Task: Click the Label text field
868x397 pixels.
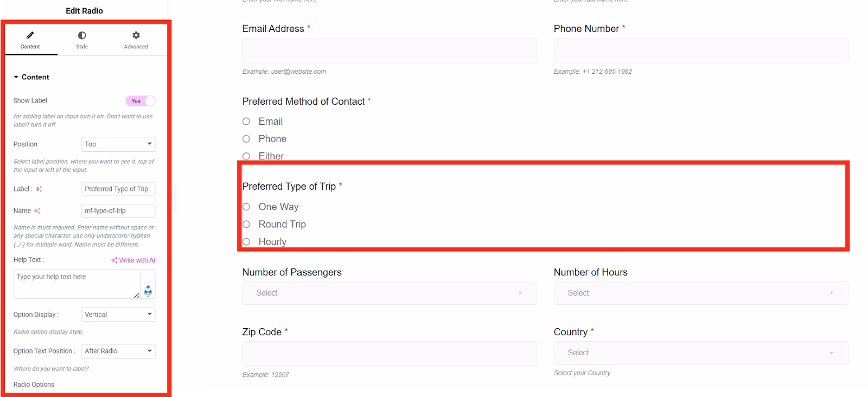Action: click(118, 189)
